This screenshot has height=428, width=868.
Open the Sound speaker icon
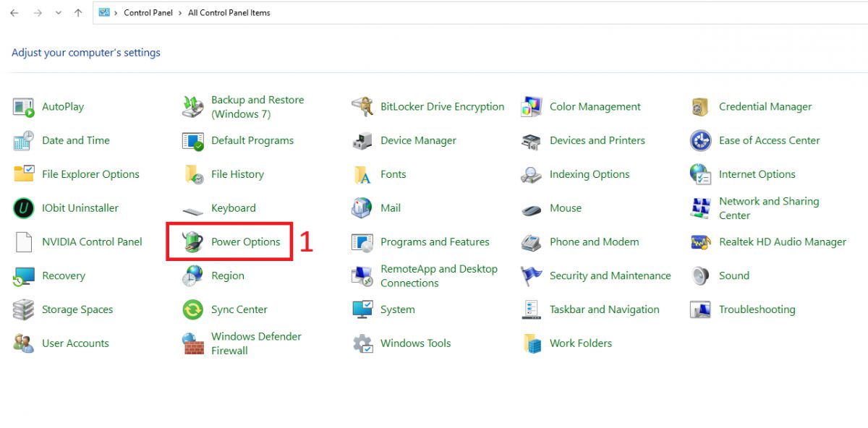pos(700,276)
